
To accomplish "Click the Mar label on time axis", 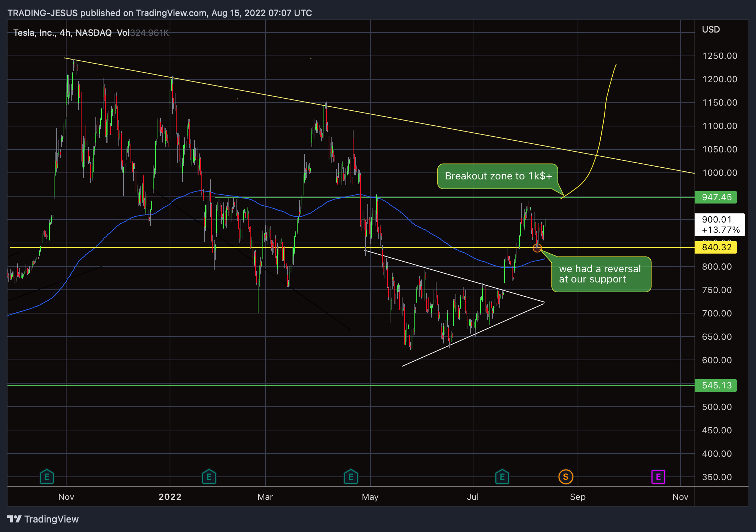I will (x=265, y=497).
